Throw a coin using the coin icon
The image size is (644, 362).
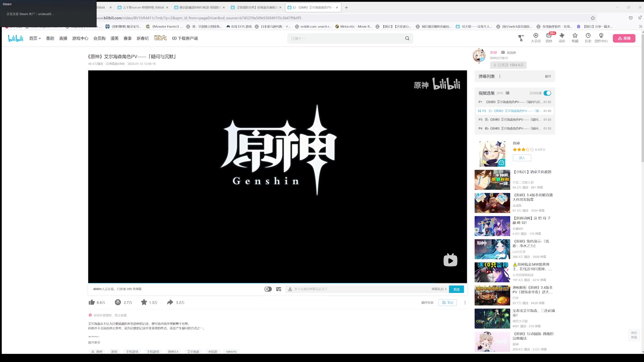point(118,302)
